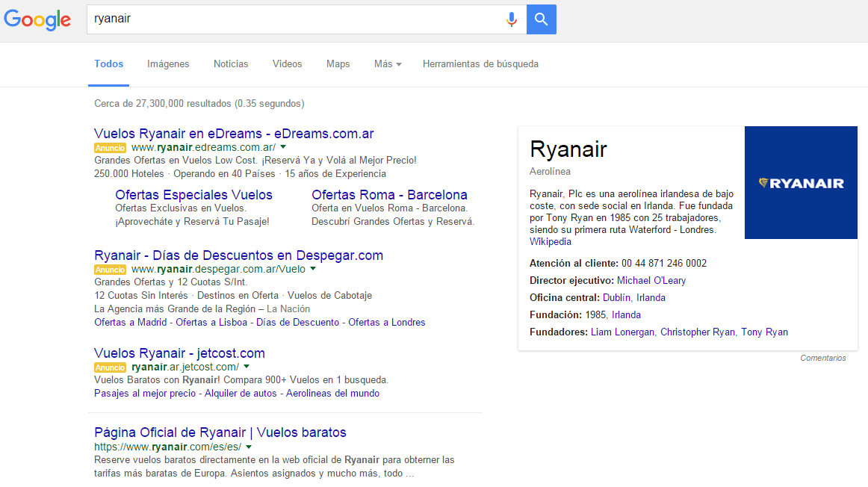Open Herramientas de búsqueda
The width and height of the screenshot is (868, 487).
point(480,64)
